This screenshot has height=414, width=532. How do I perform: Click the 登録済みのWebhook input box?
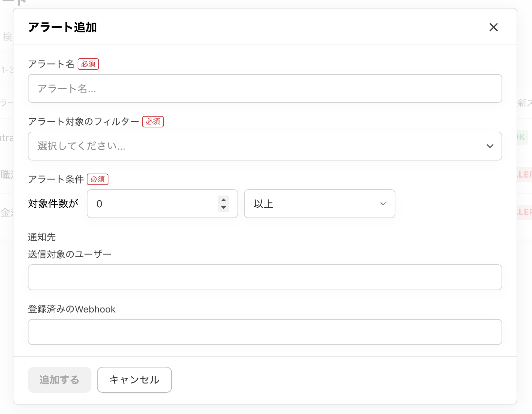[265, 332]
